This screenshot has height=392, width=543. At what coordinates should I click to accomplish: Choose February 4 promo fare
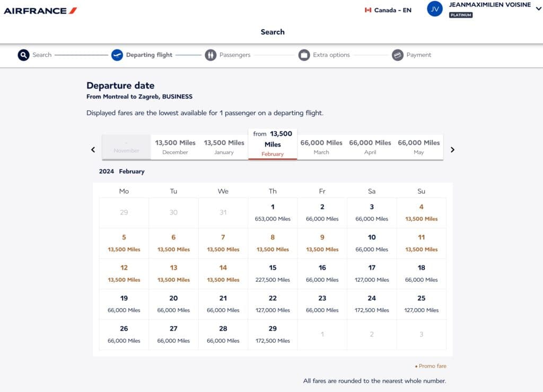coord(421,212)
